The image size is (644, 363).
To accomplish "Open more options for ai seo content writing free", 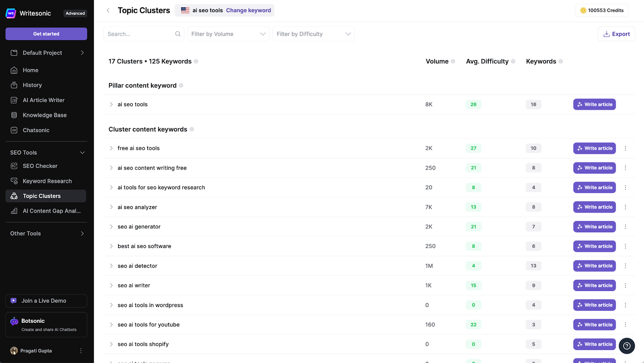I will click(625, 168).
